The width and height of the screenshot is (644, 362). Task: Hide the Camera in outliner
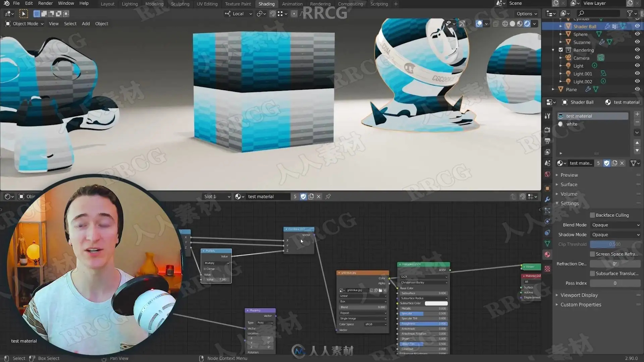click(x=637, y=58)
